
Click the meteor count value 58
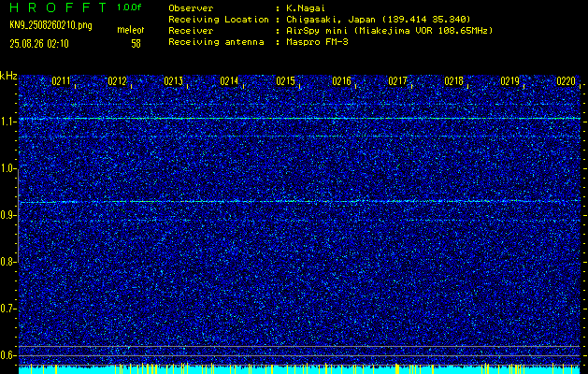point(136,44)
